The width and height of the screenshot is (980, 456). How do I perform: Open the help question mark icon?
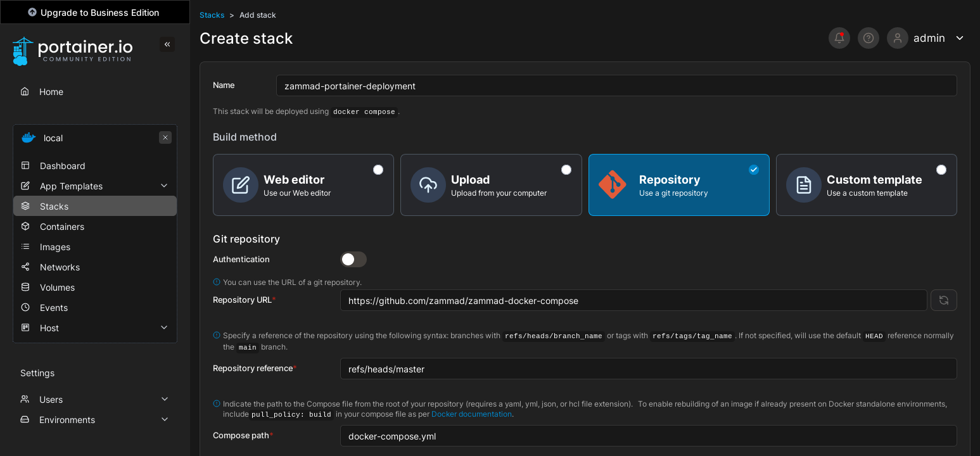[x=869, y=38]
